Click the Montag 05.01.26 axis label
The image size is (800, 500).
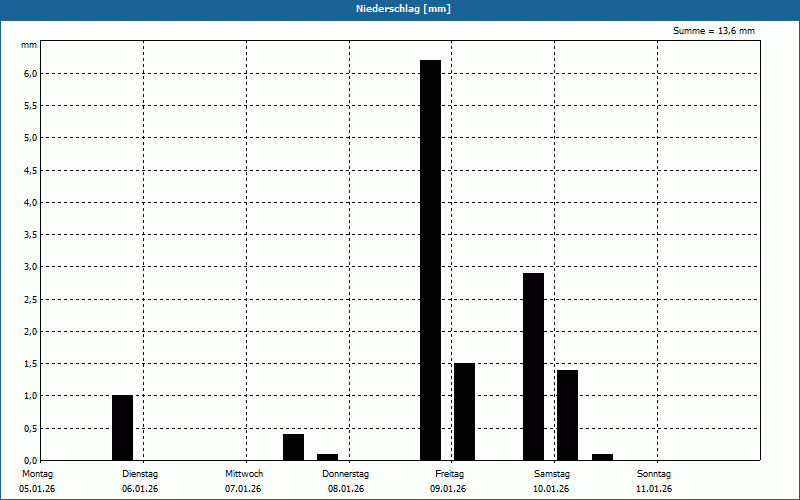pos(37,481)
